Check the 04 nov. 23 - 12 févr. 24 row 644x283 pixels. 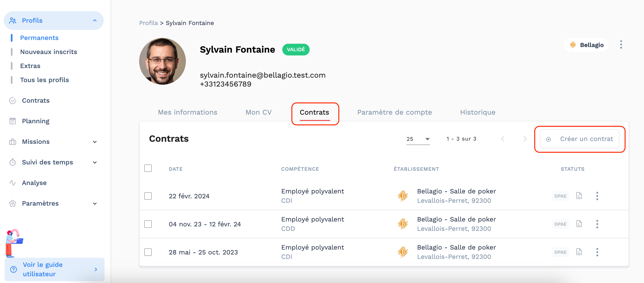pyautogui.click(x=148, y=224)
